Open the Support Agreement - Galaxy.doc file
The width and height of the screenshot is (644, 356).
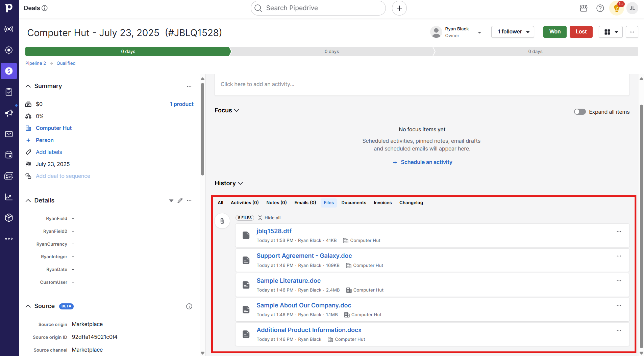click(304, 256)
